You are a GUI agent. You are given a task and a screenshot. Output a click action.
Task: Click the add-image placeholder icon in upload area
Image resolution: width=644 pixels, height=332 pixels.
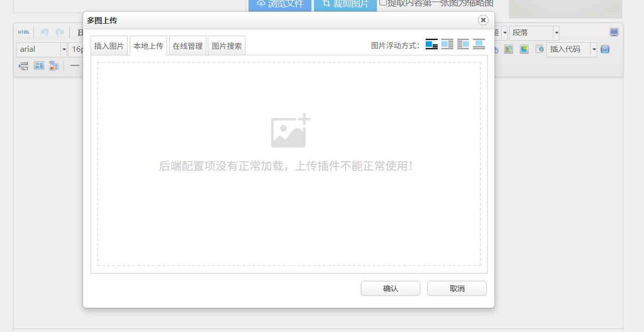point(290,131)
